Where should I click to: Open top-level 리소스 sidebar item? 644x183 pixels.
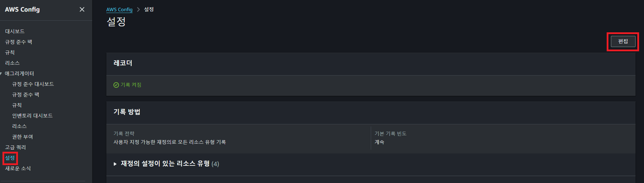tap(12, 63)
